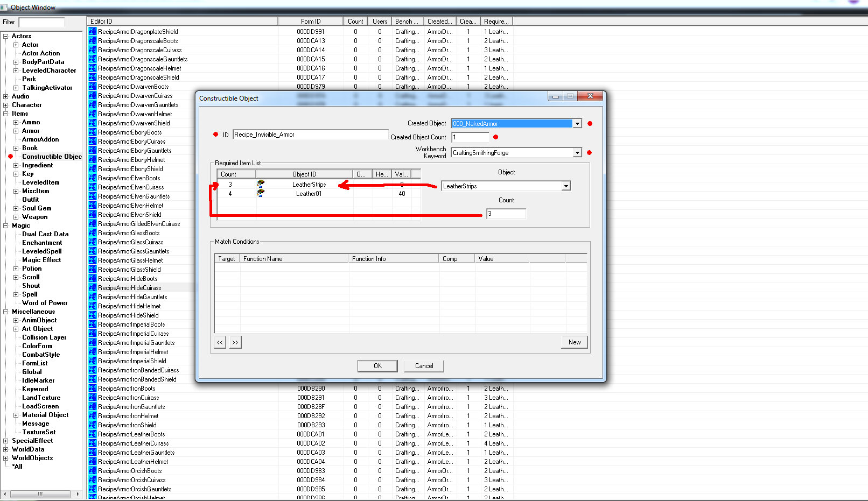Click the RecipeArmorIronBoots row icon
The image size is (868, 501).
(x=93, y=389)
